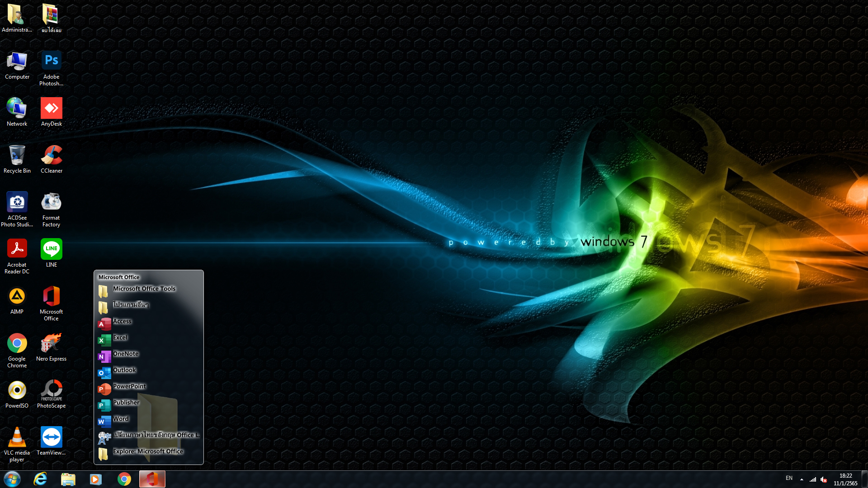Click the Show desktop button
Image resolution: width=868 pixels, height=488 pixels.
[x=864, y=479]
